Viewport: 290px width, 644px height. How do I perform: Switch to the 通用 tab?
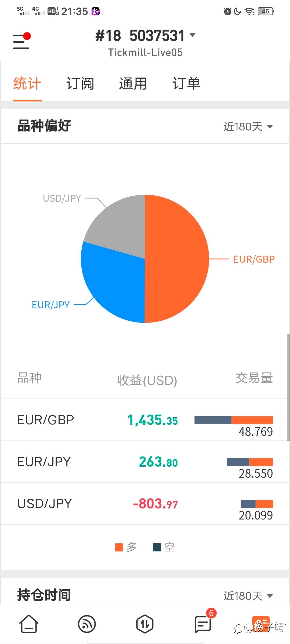coord(133,83)
